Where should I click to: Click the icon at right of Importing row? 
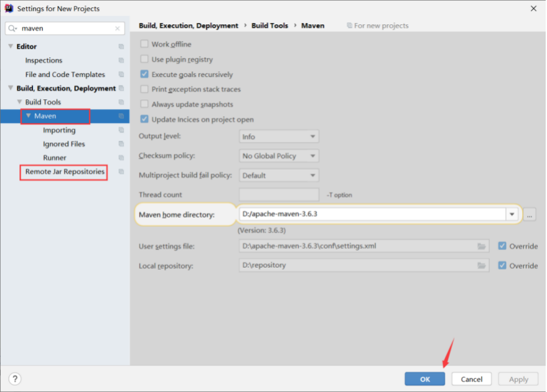(121, 130)
